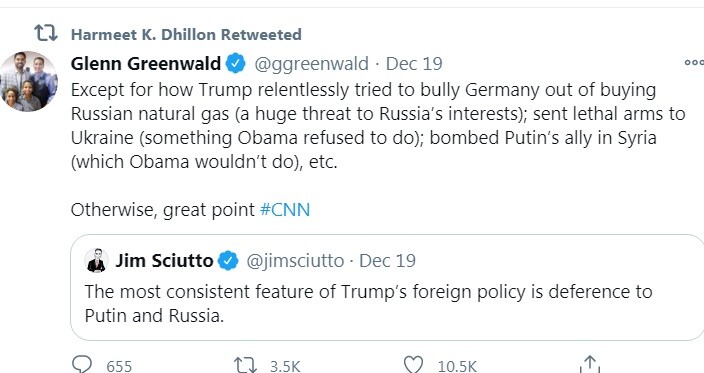
Task: Open the #CNN hashtag link
Action: [285, 210]
